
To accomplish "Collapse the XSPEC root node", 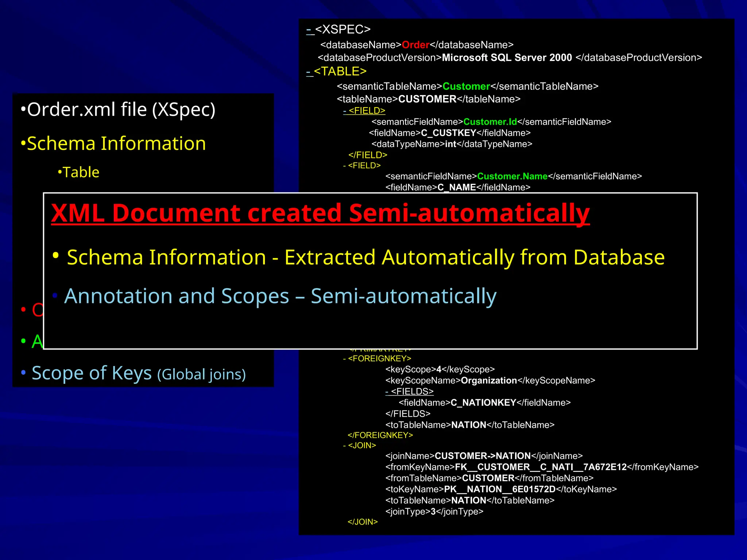I will pos(310,30).
